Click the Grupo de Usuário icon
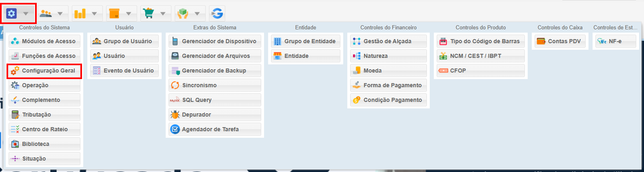Screen dimensions: 644x172 point(97,41)
